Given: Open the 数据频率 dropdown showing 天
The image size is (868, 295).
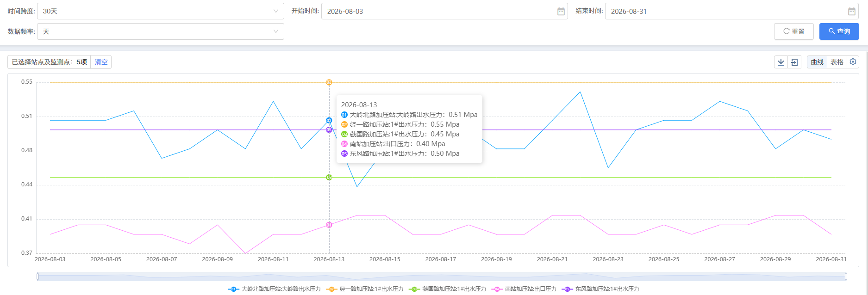Looking at the screenshot, I should tap(161, 31).
